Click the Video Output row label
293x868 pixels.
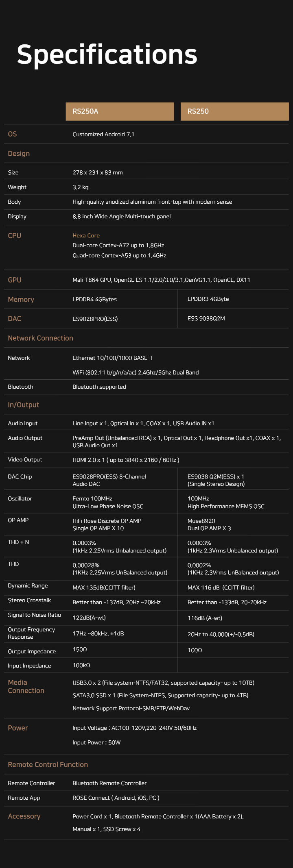25,459
